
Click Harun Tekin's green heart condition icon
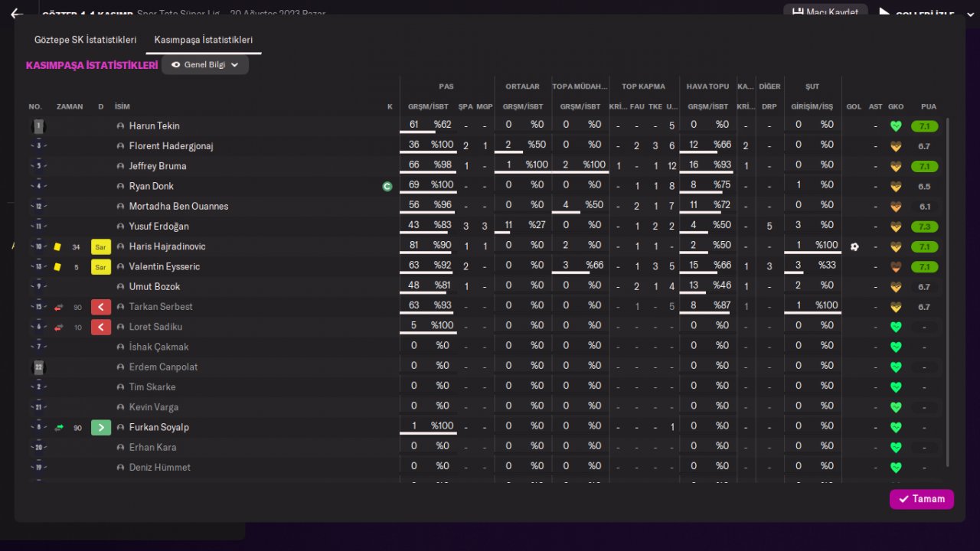click(896, 126)
